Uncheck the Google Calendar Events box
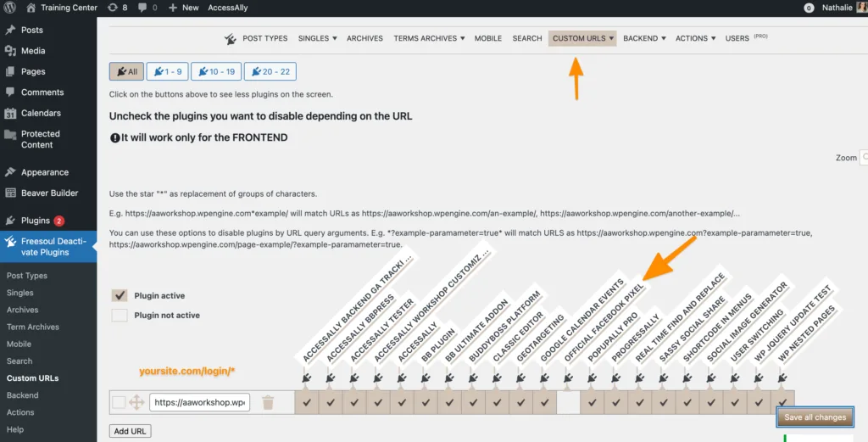The height and width of the screenshot is (442, 868). 545,403
